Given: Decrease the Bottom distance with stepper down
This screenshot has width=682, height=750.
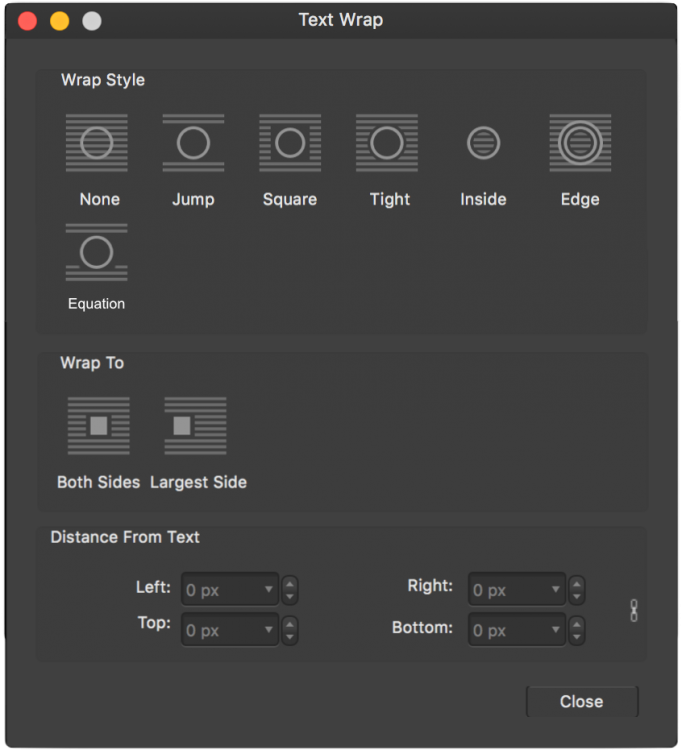Looking at the screenshot, I should click(x=577, y=637).
